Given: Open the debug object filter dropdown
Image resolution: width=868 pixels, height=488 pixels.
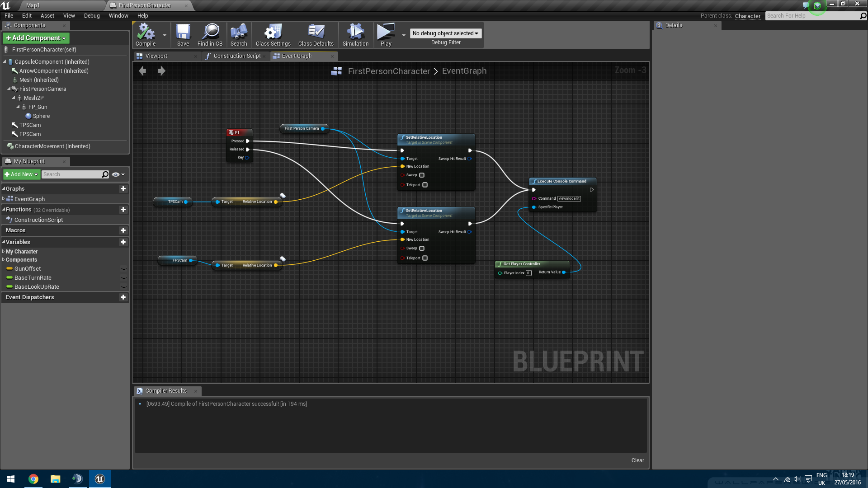Looking at the screenshot, I should (x=445, y=33).
